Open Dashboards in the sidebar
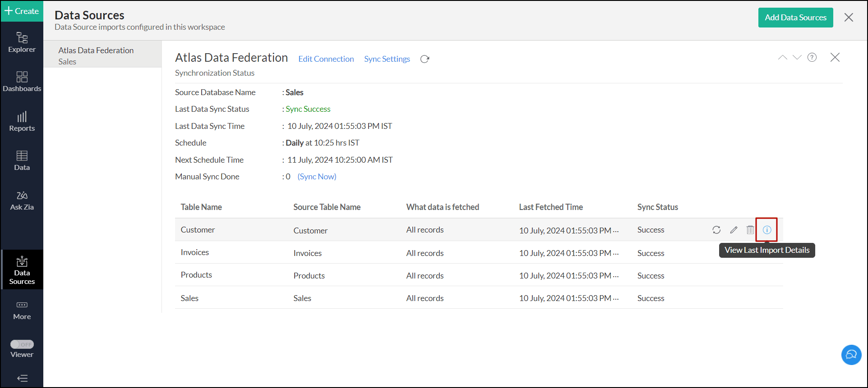Viewport: 868px width, 388px height. pyautogui.click(x=22, y=82)
